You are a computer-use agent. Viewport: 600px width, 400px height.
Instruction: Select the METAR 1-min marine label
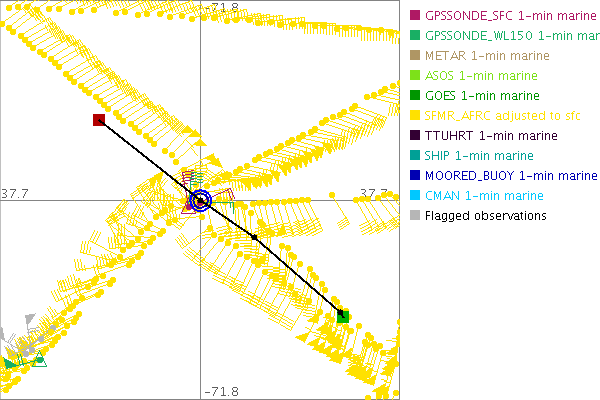[487, 56]
